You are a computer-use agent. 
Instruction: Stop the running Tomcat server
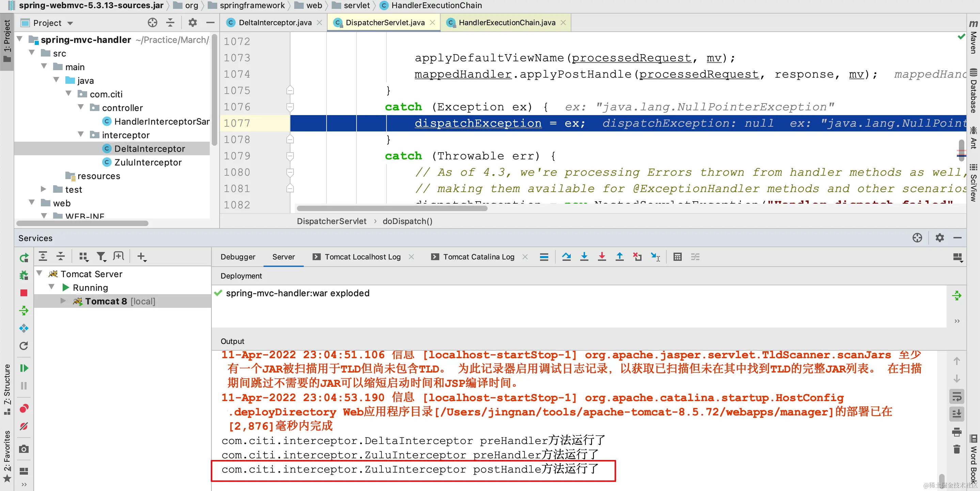(23, 292)
